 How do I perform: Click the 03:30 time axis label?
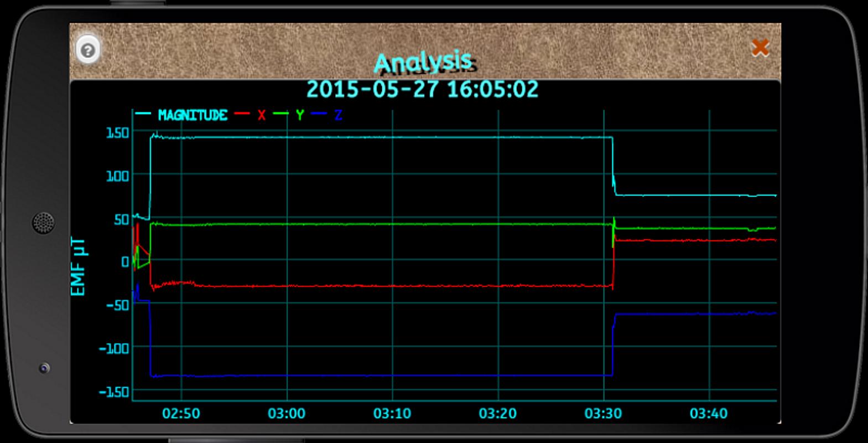point(604,413)
